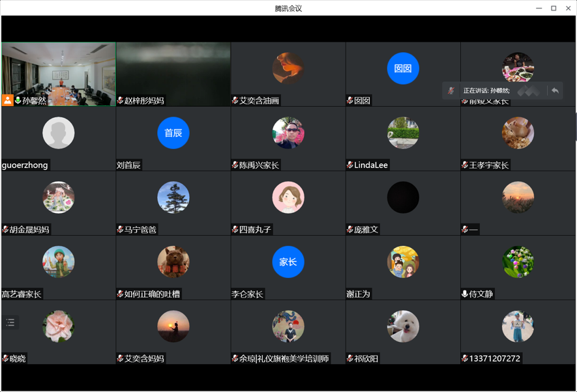Select the white dog avatar of 祁欣阳

click(402, 326)
